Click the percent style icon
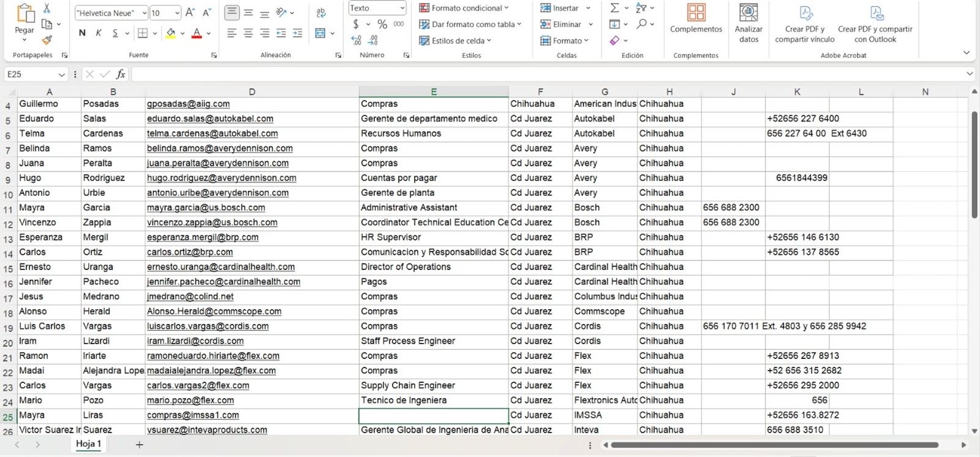 [x=382, y=24]
